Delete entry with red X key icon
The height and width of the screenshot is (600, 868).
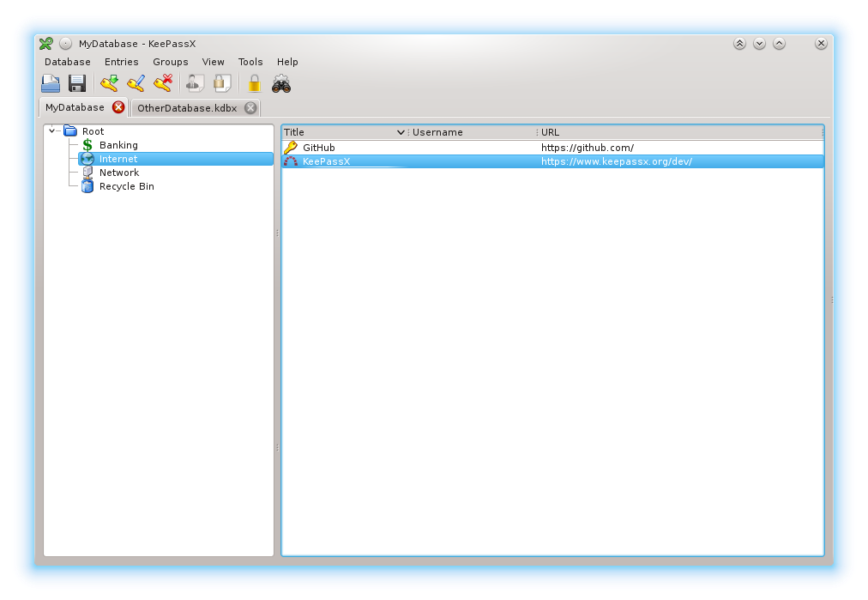tap(163, 83)
